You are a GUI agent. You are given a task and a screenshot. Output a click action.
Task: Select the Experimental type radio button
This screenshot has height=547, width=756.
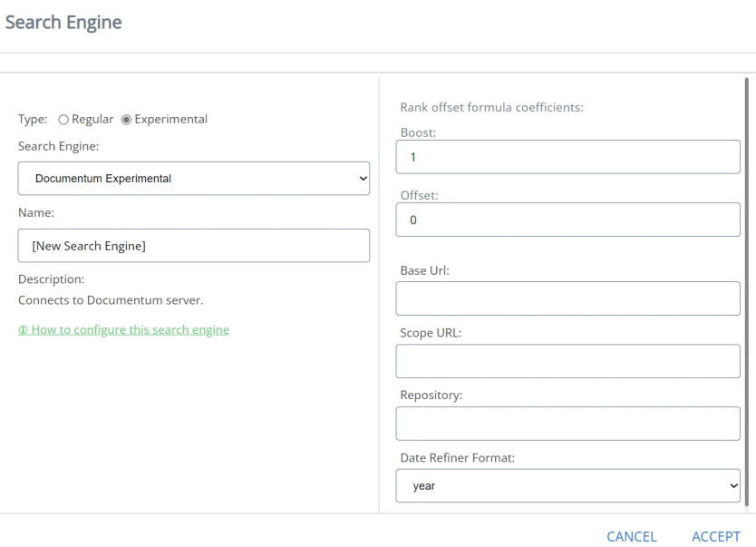pos(127,119)
